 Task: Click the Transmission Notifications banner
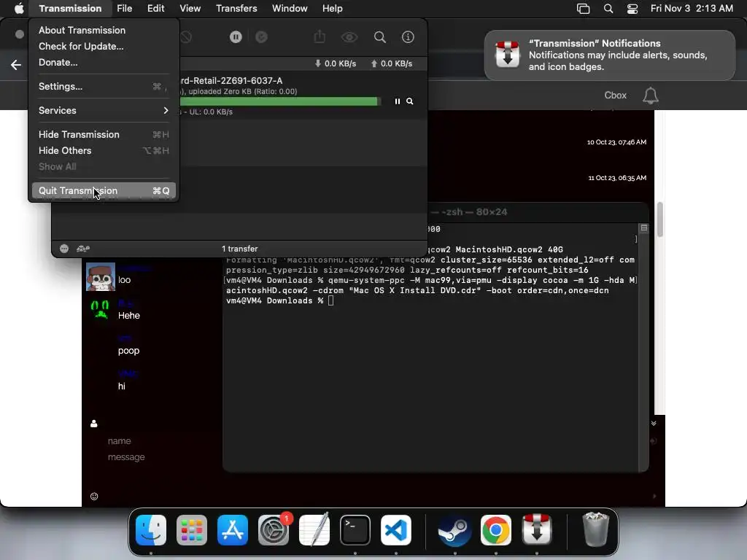pyautogui.click(x=610, y=55)
